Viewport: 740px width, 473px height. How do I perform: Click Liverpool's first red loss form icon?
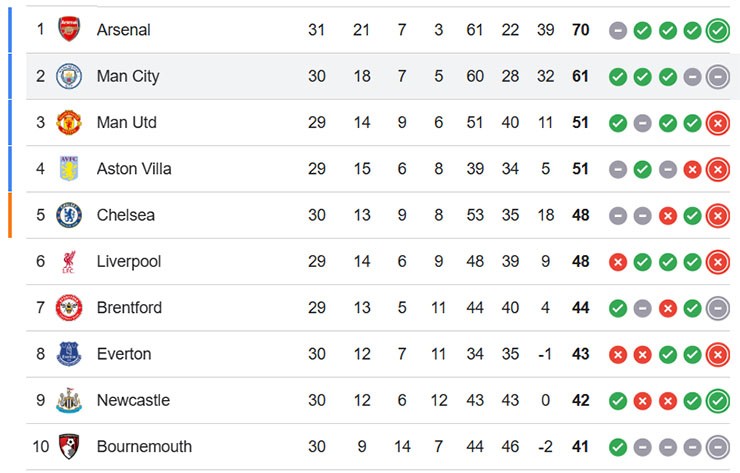click(x=618, y=262)
